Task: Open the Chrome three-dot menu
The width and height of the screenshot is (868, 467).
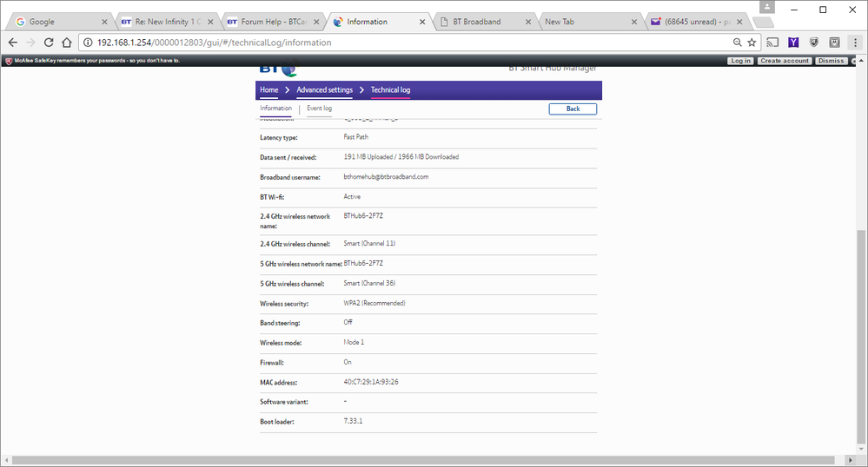Action: pyautogui.click(x=855, y=43)
